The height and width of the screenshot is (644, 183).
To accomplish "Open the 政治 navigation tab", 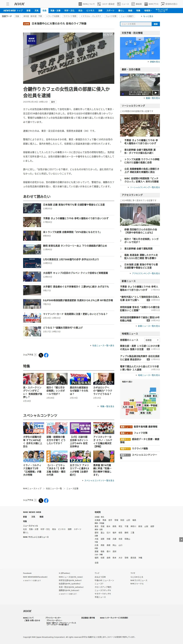I will pos(80,11).
